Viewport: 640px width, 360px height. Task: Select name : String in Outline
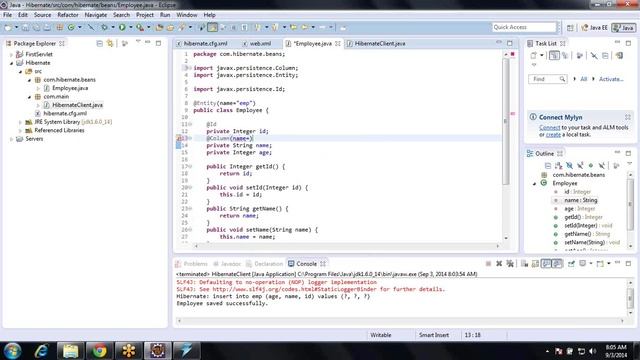(580, 200)
